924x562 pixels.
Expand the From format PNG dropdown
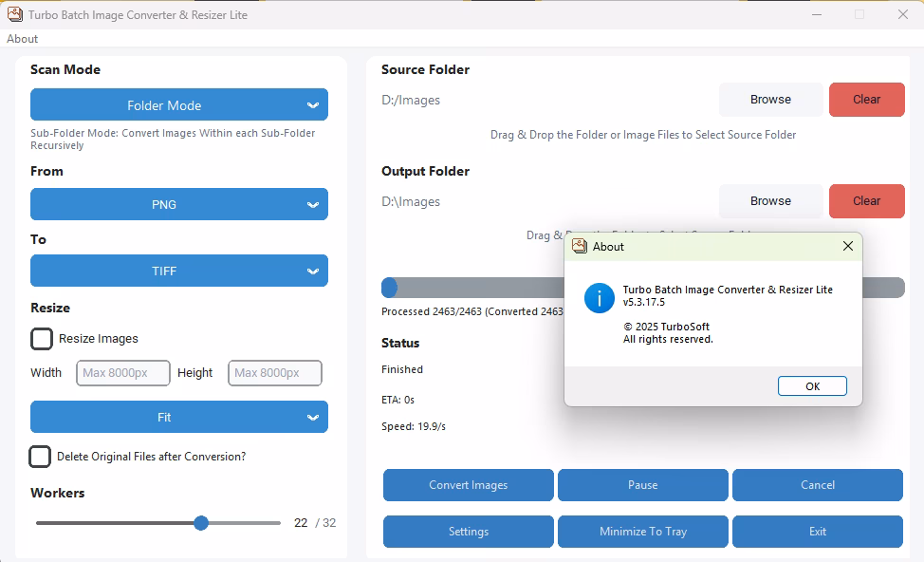click(179, 204)
